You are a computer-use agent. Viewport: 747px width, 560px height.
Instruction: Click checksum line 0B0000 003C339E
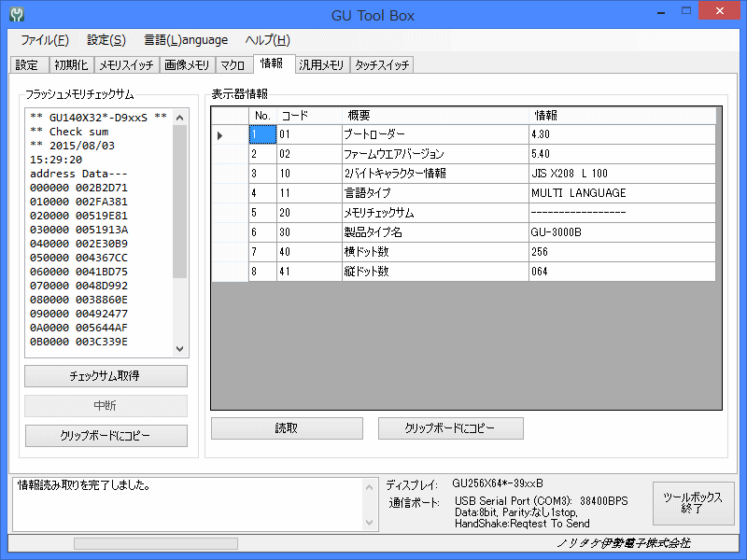(x=78, y=342)
